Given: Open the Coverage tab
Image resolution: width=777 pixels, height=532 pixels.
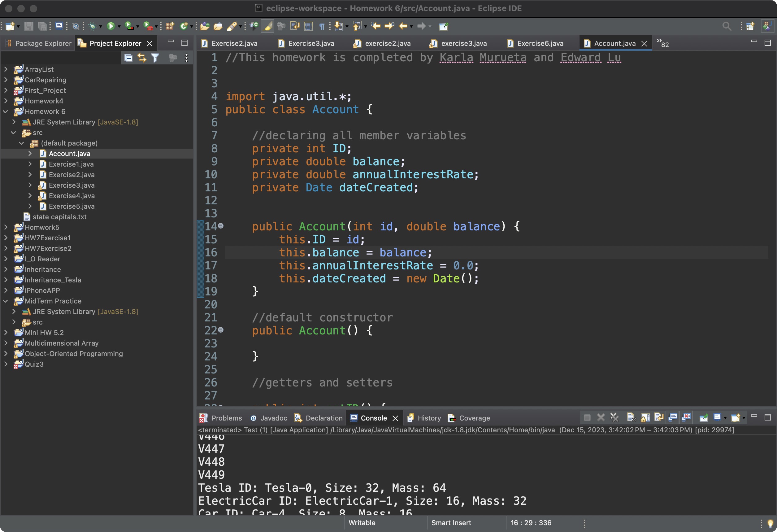Looking at the screenshot, I should tap(469, 418).
